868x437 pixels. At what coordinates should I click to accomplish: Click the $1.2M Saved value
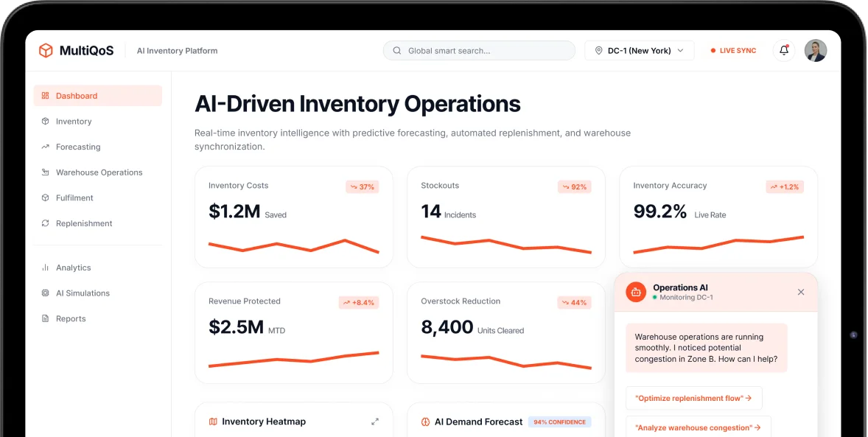[x=248, y=211]
